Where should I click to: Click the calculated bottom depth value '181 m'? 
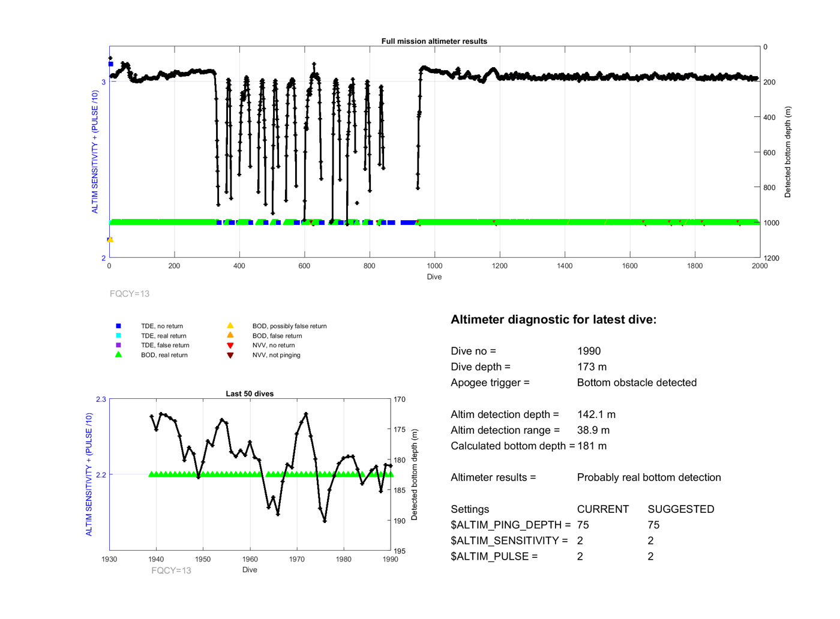coord(592,446)
